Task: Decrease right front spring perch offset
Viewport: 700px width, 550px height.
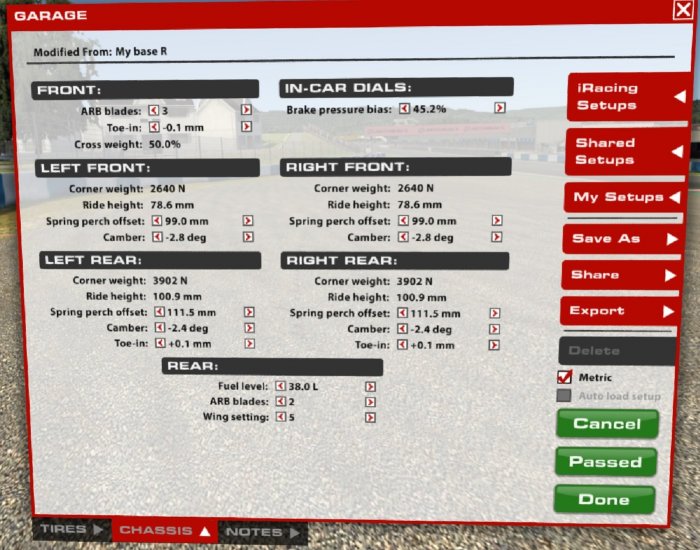Action: pyautogui.click(x=404, y=221)
